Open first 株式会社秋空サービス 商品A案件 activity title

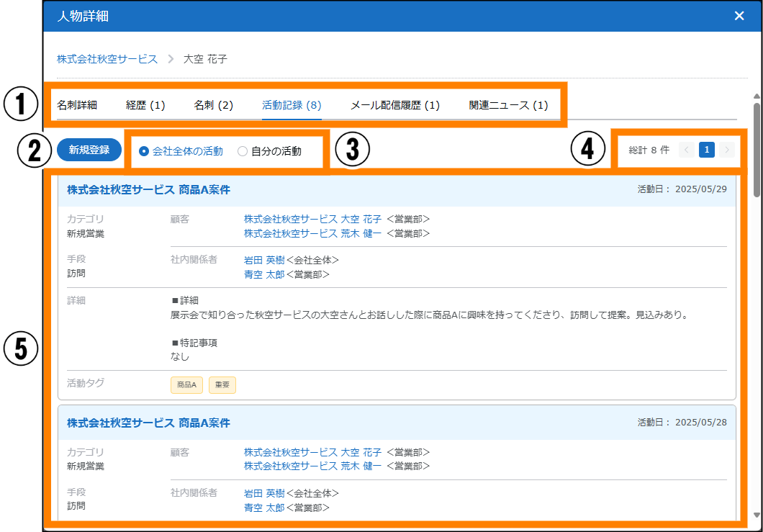(x=148, y=190)
